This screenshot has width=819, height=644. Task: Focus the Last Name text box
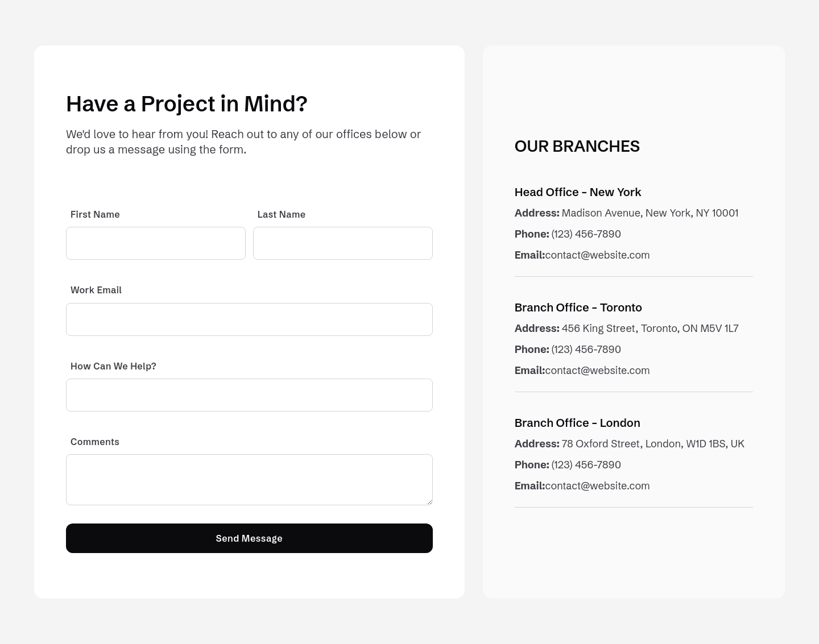coord(342,243)
